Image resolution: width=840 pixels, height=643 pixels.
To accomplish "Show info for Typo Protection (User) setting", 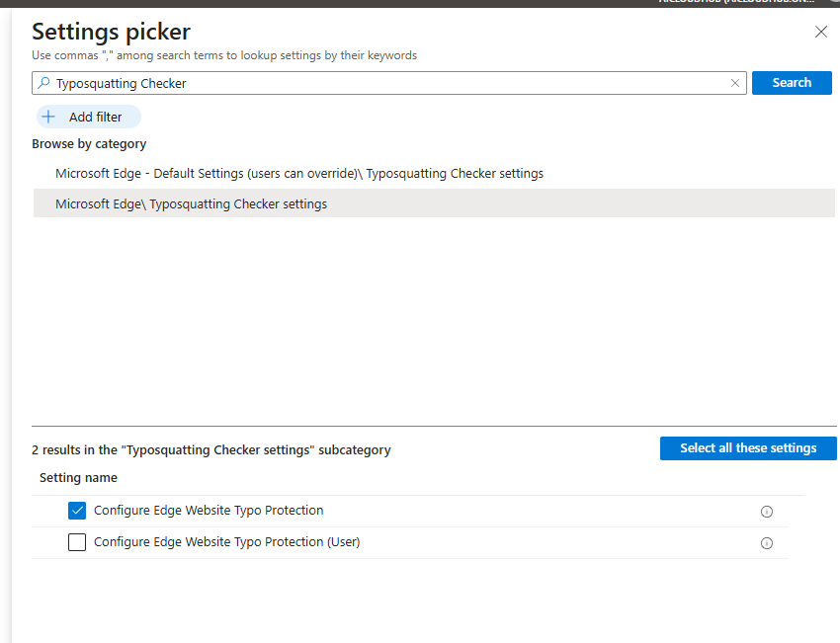I will click(x=766, y=543).
